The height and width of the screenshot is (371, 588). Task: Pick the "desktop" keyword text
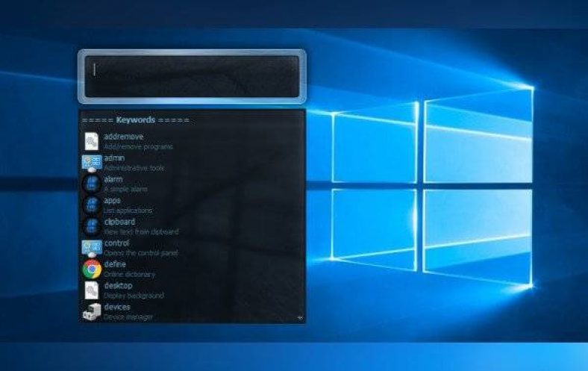[x=118, y=285]
